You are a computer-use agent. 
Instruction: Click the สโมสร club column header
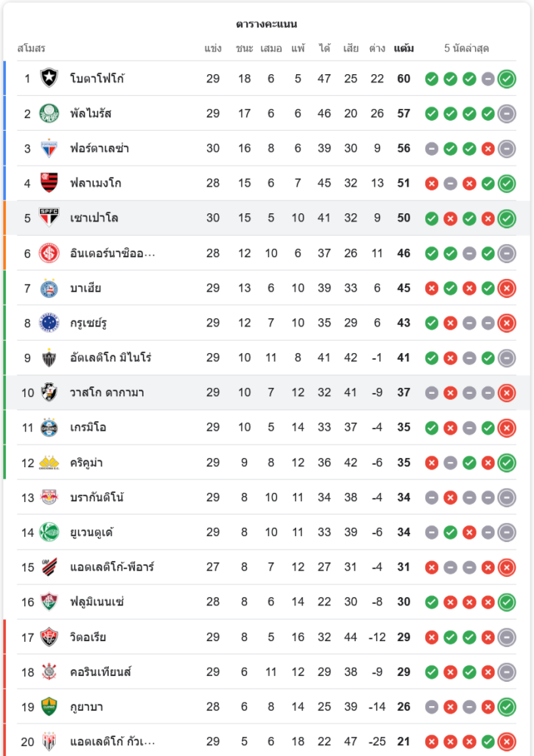tap(32, 48)
